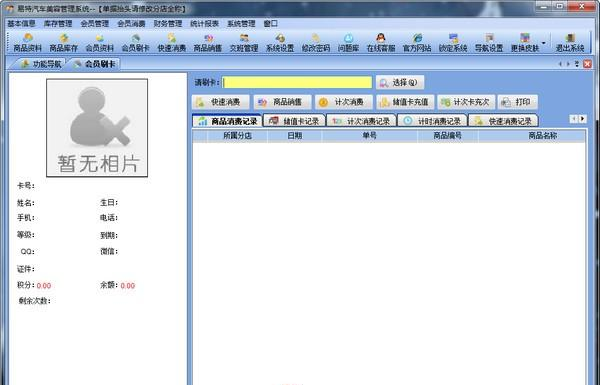
Task: Click the 修改密码 toolbar icon
Action: coord(316,42)
